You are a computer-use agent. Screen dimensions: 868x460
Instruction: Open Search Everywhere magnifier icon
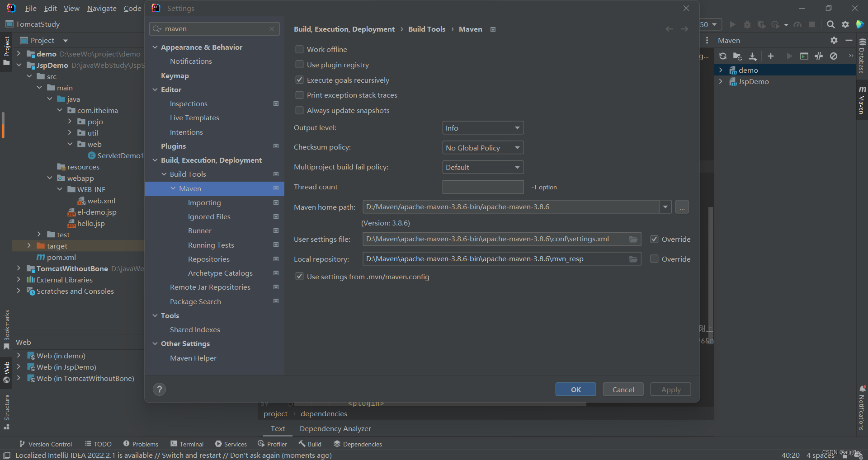830,24
